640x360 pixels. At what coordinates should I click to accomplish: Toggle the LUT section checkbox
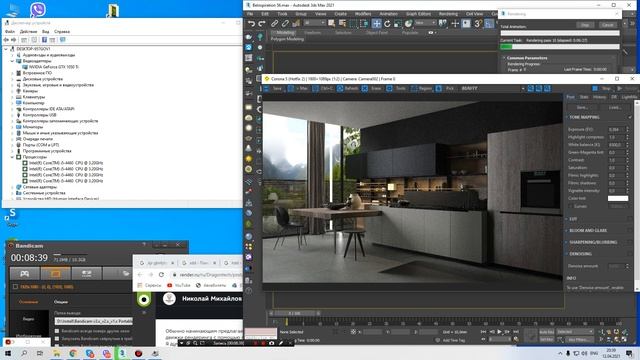tap(630, 219)
